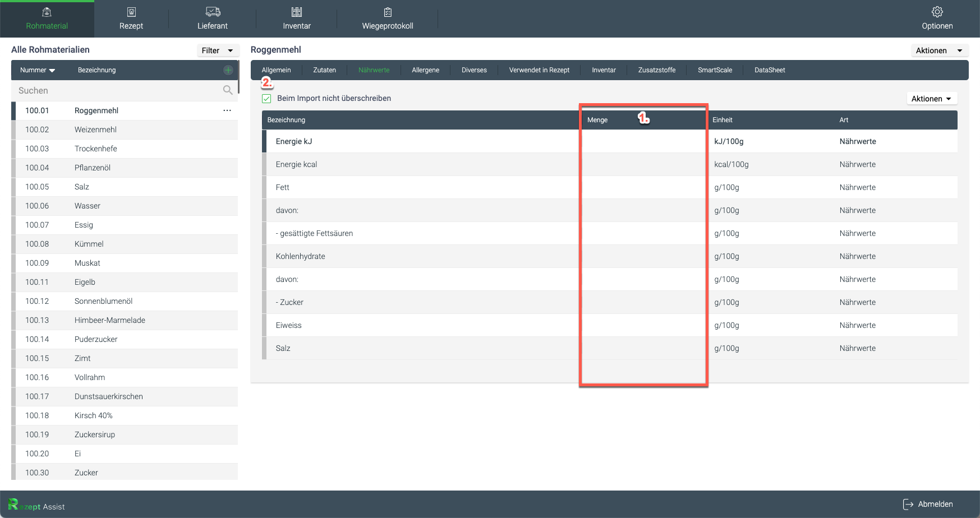980x518 pixels.
Task: Expand the Filter dropdown
Action: tap(218, 50)
